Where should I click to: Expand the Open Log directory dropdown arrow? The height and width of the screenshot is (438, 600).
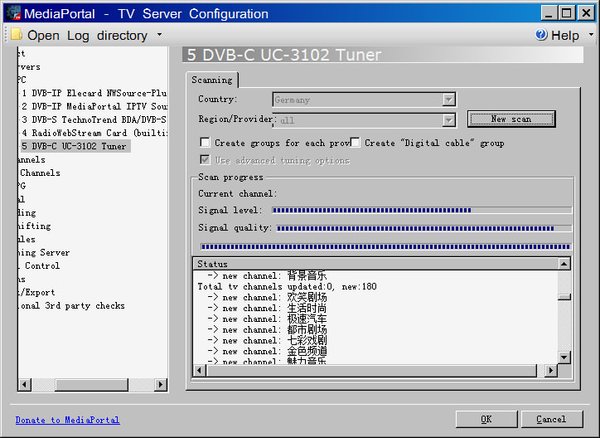coord(160,35)
